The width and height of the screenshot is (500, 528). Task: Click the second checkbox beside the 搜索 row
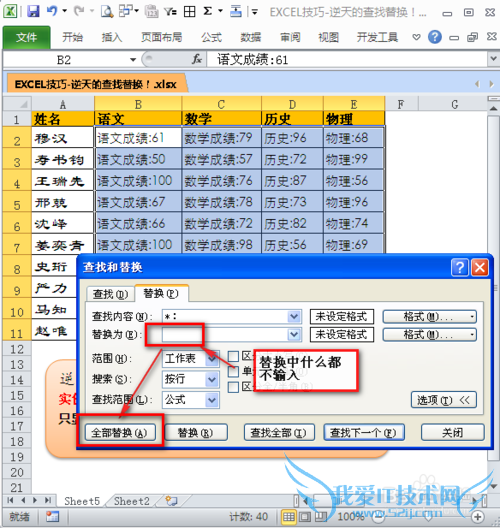(x=233, y=371)
